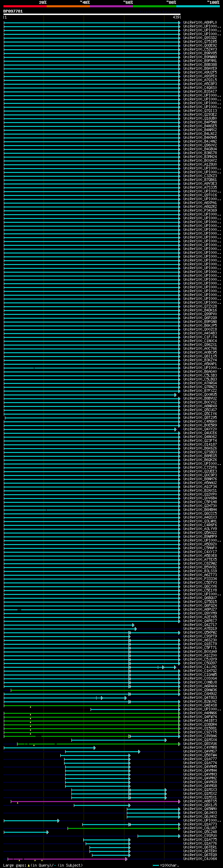Select UniRef100_Q8T295 entry
Screen dimensions: 223x868
pos(200,418)
